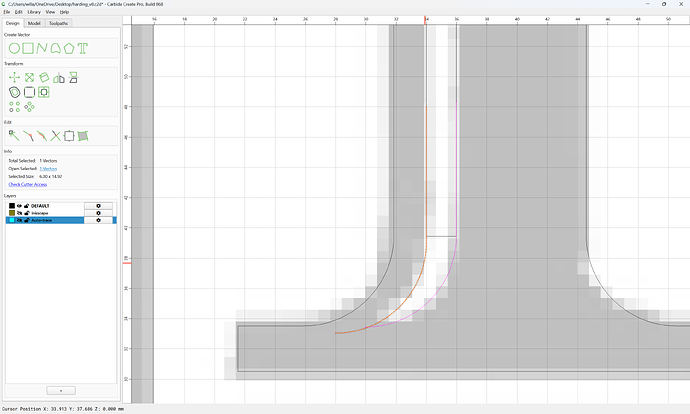The width and height of the screenshot is (690, 414).
Task: Click the Open Selected vectors link
Action: click(x=48, y=169)
